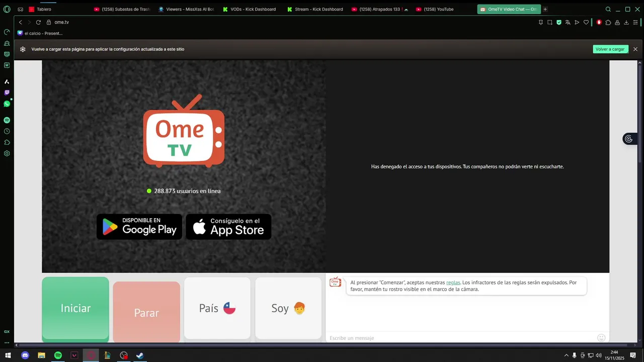This screenshot has width=644, height=362.
Task: Open the taskbar volume control
Action: point(599,355)
